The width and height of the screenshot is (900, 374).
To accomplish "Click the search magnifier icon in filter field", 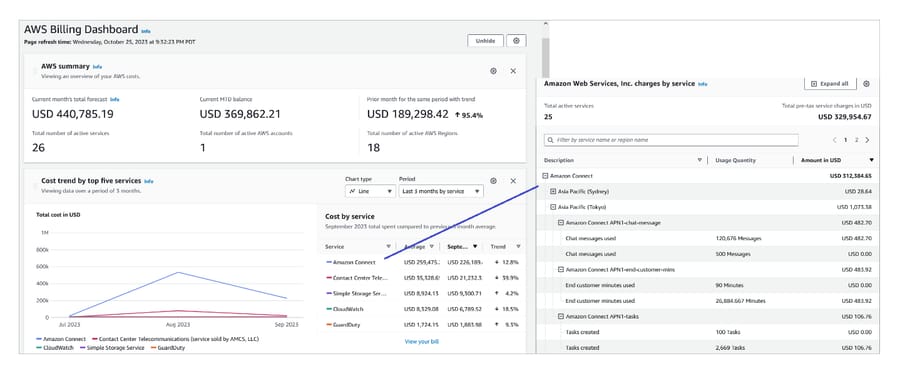I will (x=551, y=140).
